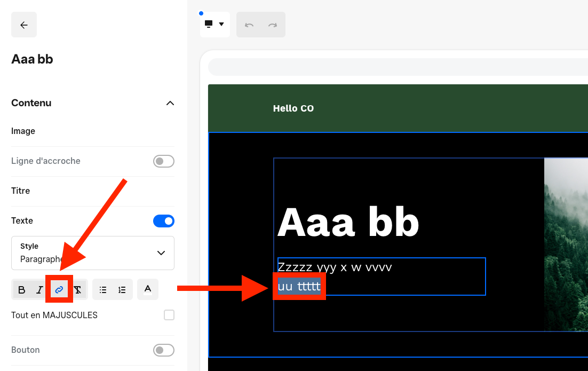The image size is (588, 371).
Task: Enable the Bouton toggle
Action: pos(163,350)
